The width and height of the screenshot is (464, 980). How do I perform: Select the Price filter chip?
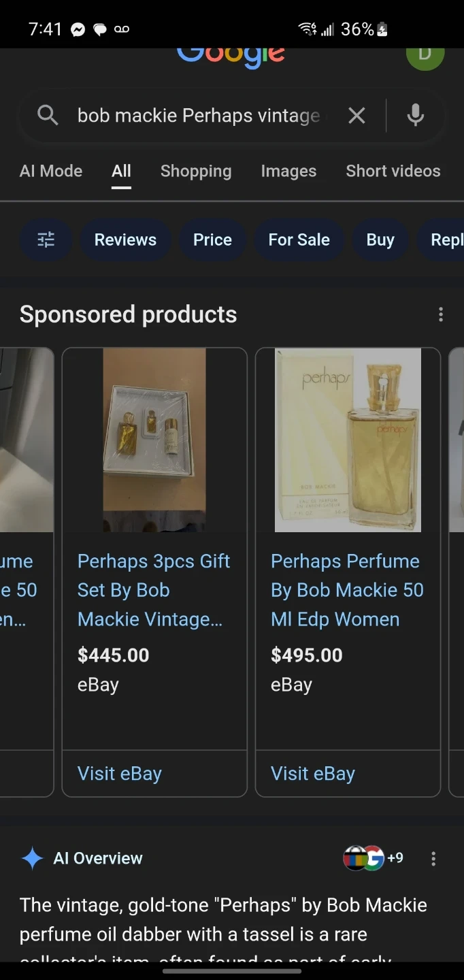tap(212, 240)
